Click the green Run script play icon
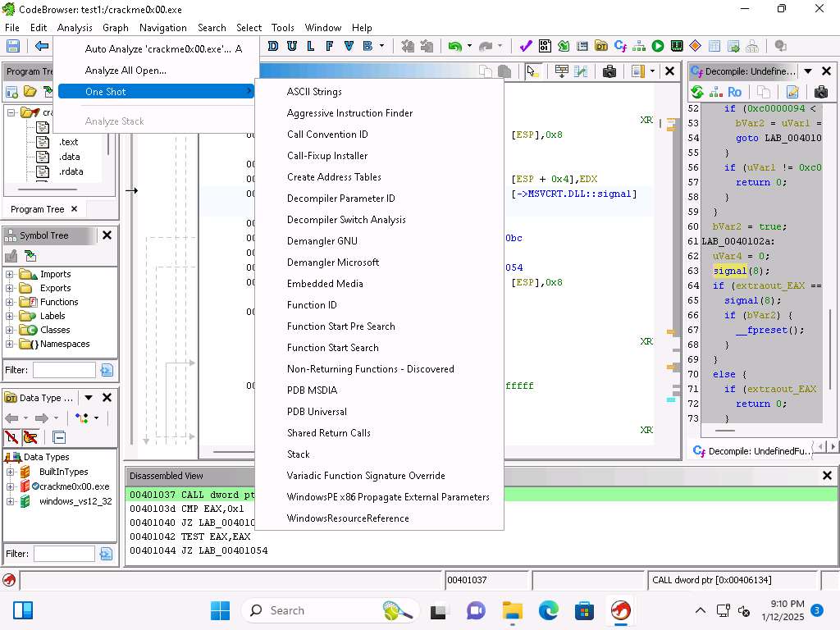Screen dimensions: 840x630 click(x=658, y=47)
